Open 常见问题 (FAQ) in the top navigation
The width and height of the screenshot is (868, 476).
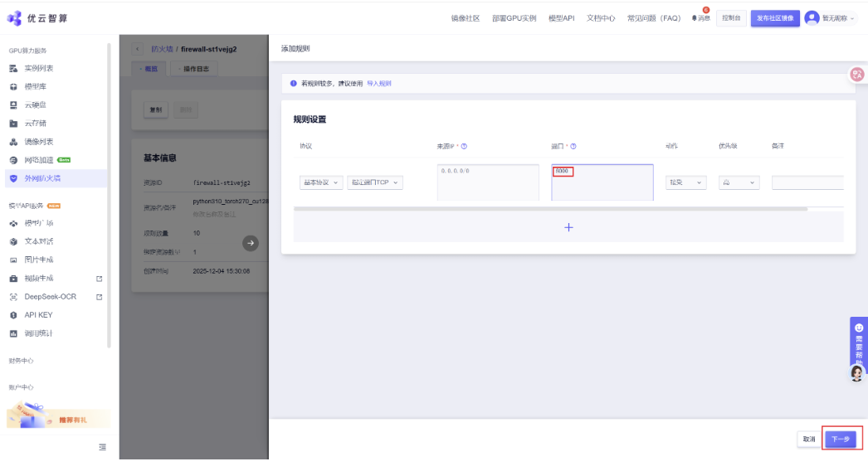[x=654, y=18]
